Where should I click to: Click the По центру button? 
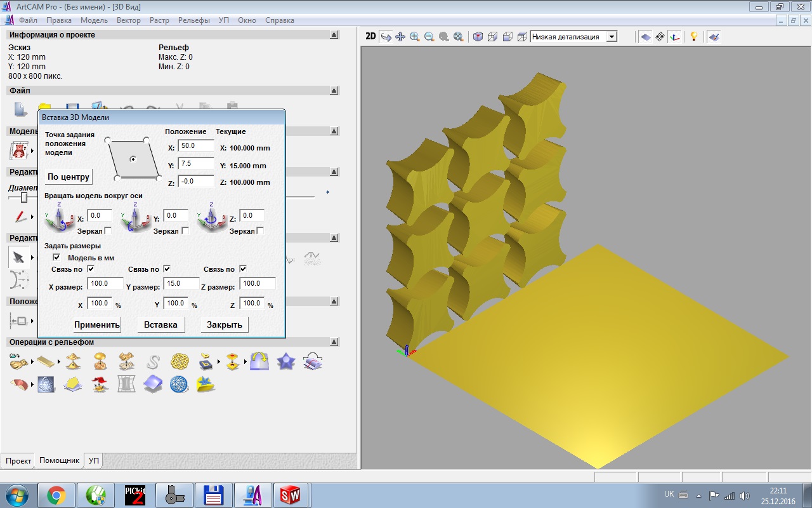[69, 177]
